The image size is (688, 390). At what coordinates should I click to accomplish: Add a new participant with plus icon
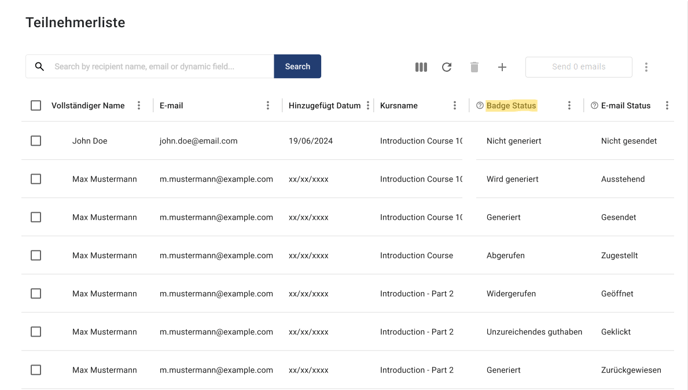click(x=502, y=67)
